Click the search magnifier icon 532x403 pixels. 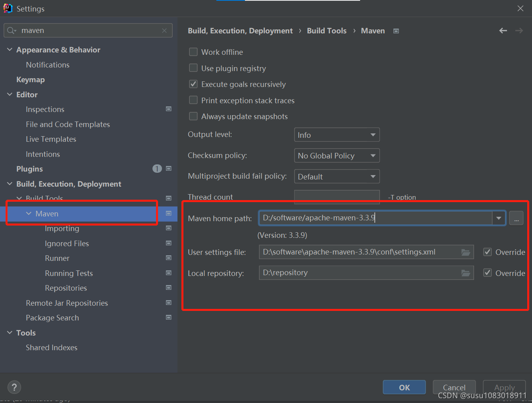(x=11, y=31)
